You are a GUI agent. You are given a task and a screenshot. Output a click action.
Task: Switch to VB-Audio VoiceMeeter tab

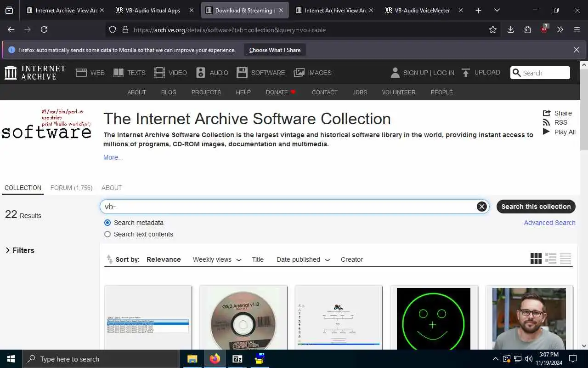coord(423,10)
